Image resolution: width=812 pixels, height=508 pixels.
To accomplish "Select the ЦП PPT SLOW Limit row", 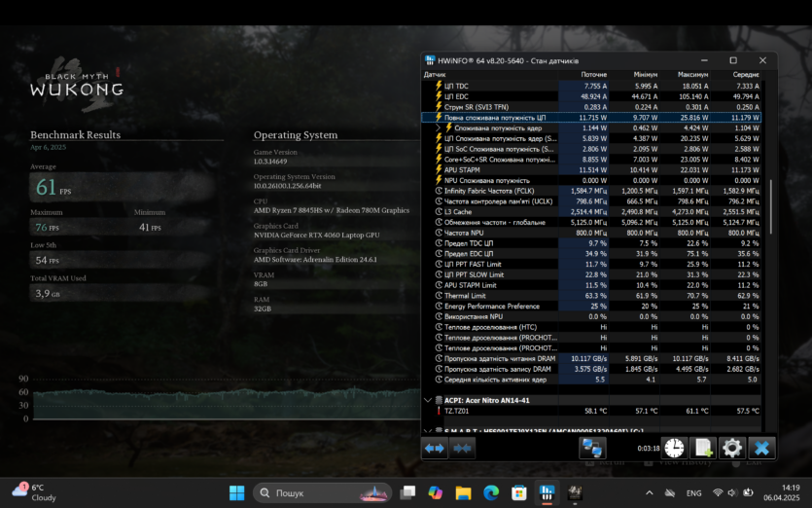I will [591, 274].
